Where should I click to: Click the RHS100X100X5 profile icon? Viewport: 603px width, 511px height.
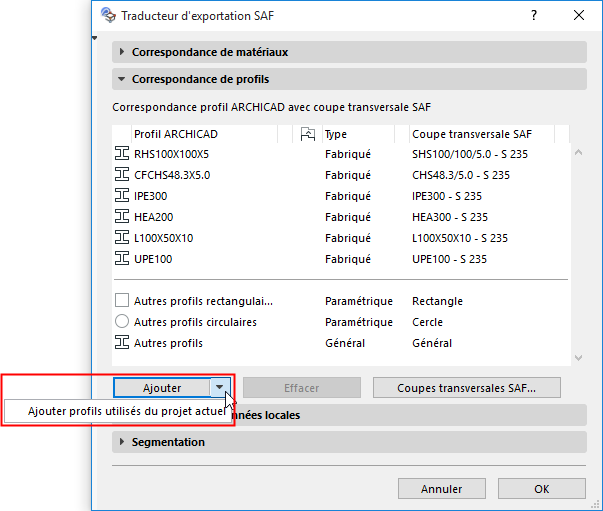pyautogui.click(x=122, y=154)
